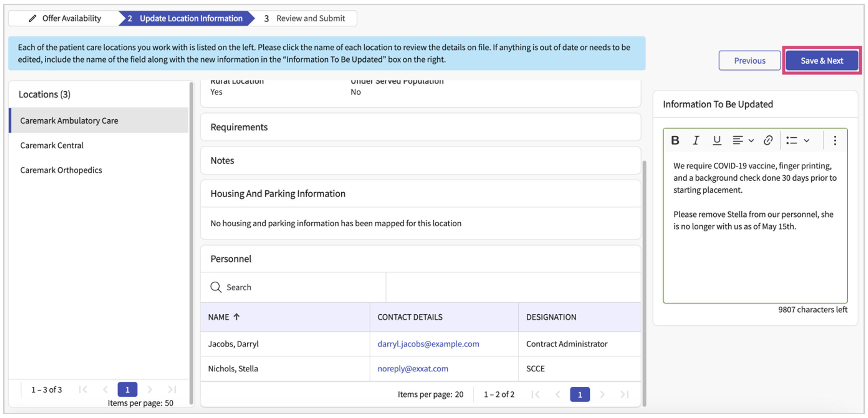Click the Save & Next button
This screenshot has width=868, height=418.
(822, 61)
